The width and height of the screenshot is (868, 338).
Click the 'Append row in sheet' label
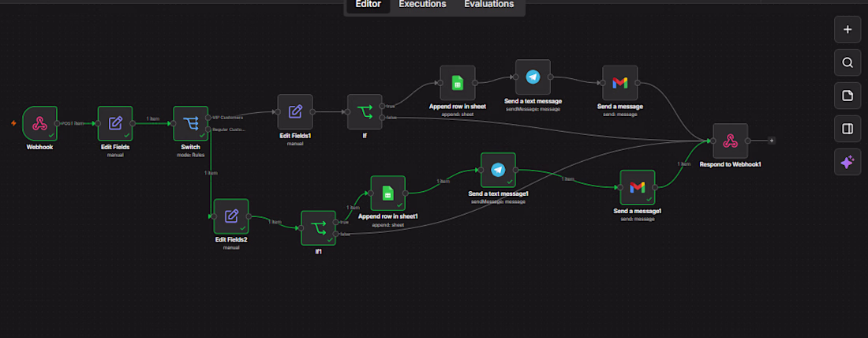coord(457,107)
